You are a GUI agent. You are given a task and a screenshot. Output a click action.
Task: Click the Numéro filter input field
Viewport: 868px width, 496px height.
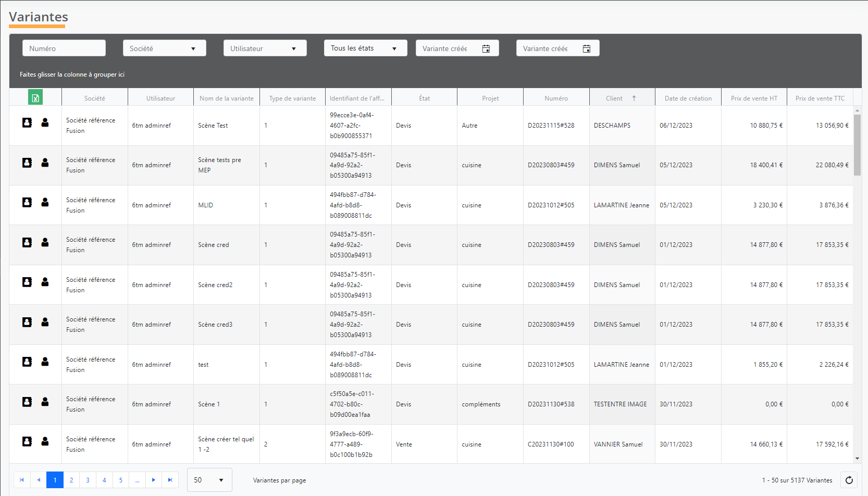pos(64,48)
